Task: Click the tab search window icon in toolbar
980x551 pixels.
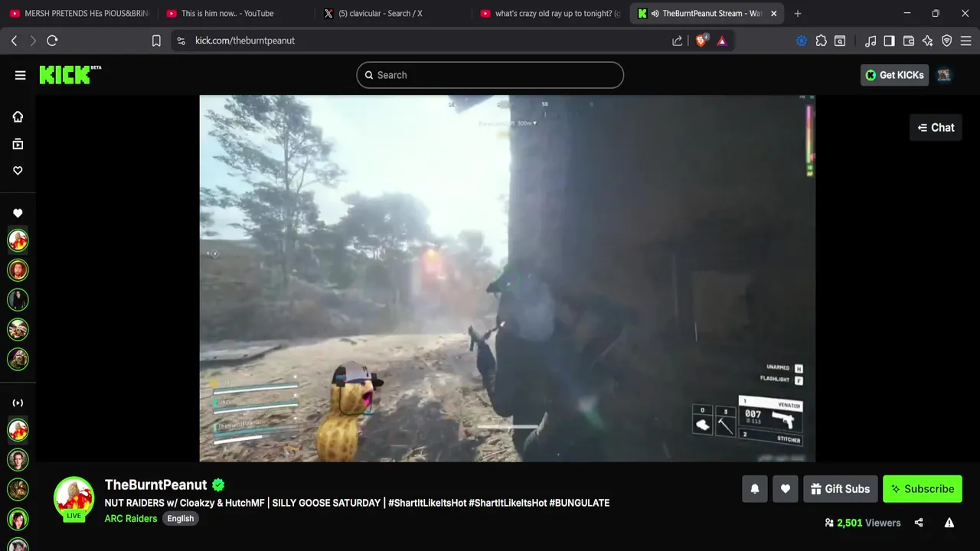Action: [840, 41]
